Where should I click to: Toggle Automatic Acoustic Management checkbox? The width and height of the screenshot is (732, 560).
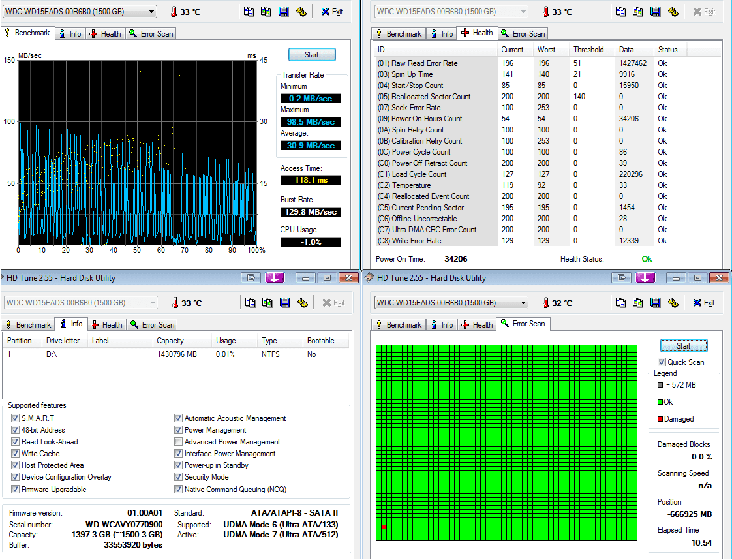click(178, 418)
